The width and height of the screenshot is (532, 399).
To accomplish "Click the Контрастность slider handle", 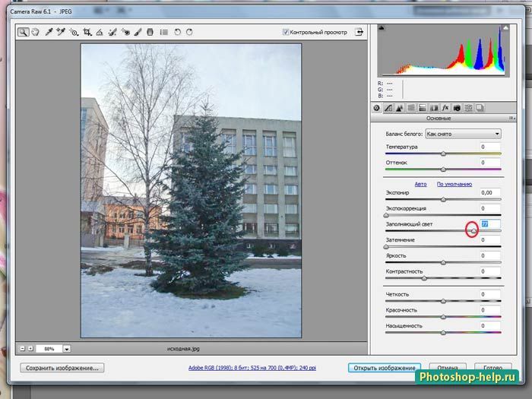I will 424,278.
